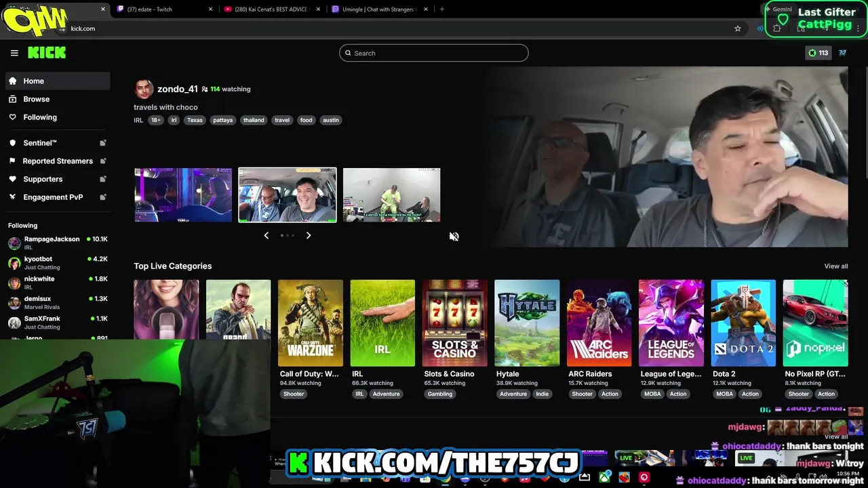This screenshot has width=868, height=488.
Task: Close the edate - Twitch tab
Action: click(x=210, y=9)
